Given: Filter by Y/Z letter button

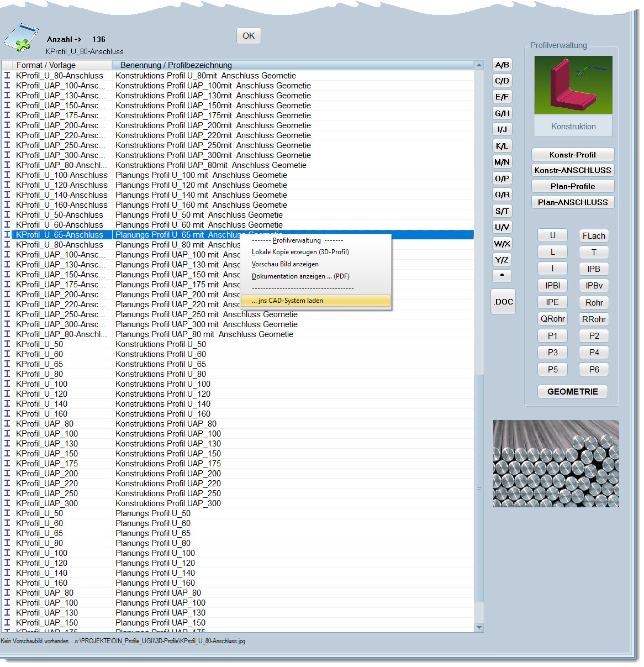Looking at the screenshot, I should click(502, 260).
